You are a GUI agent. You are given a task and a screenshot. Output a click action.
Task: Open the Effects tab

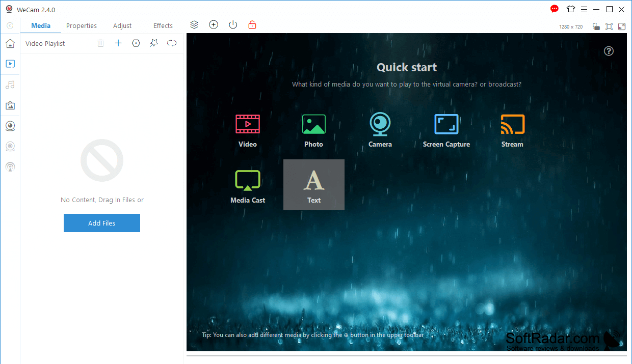163,25
